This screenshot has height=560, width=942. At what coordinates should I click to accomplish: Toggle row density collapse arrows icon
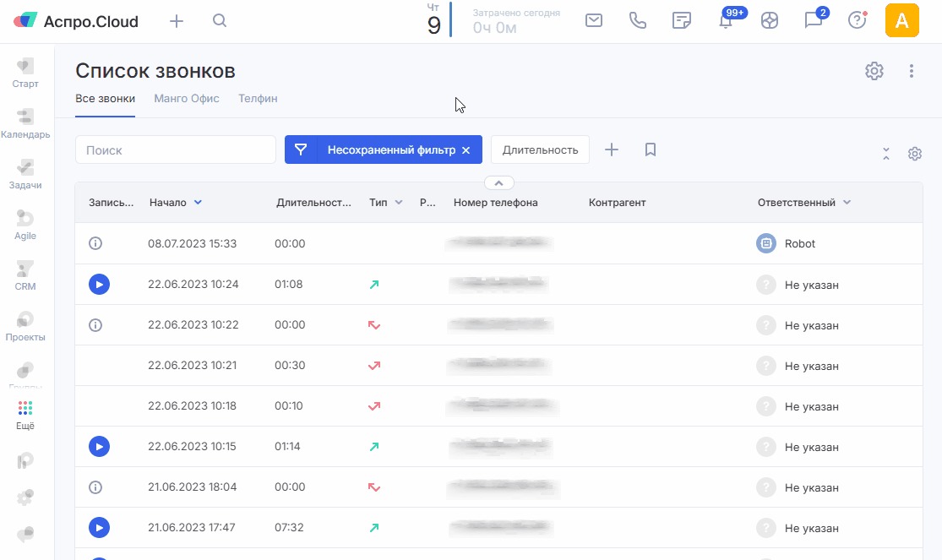pos(886,154)
